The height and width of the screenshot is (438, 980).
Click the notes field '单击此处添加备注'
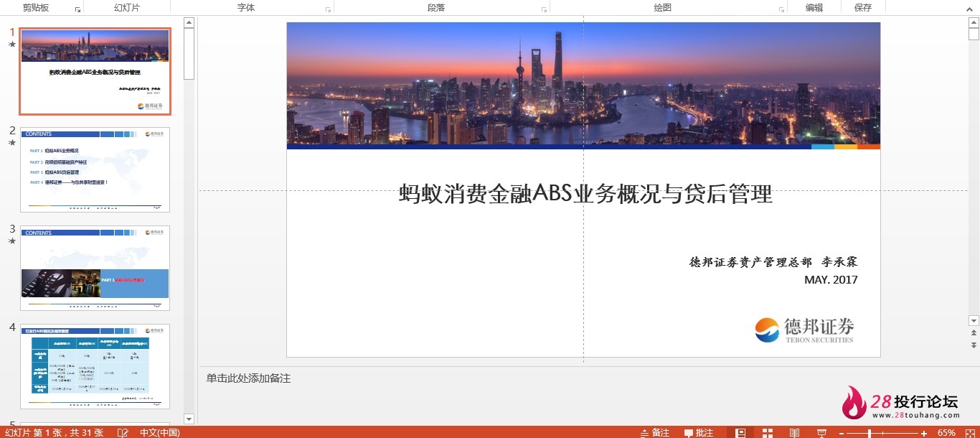coord(248,378)
